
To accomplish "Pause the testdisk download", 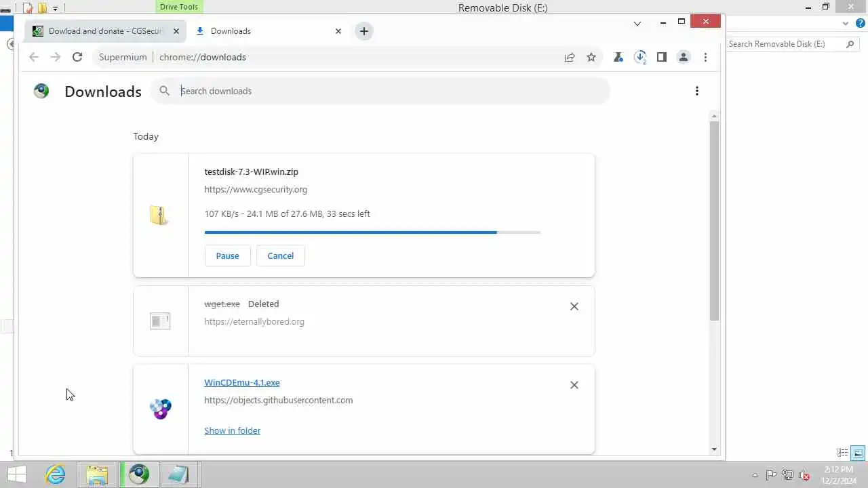I will tap(227, 256).
